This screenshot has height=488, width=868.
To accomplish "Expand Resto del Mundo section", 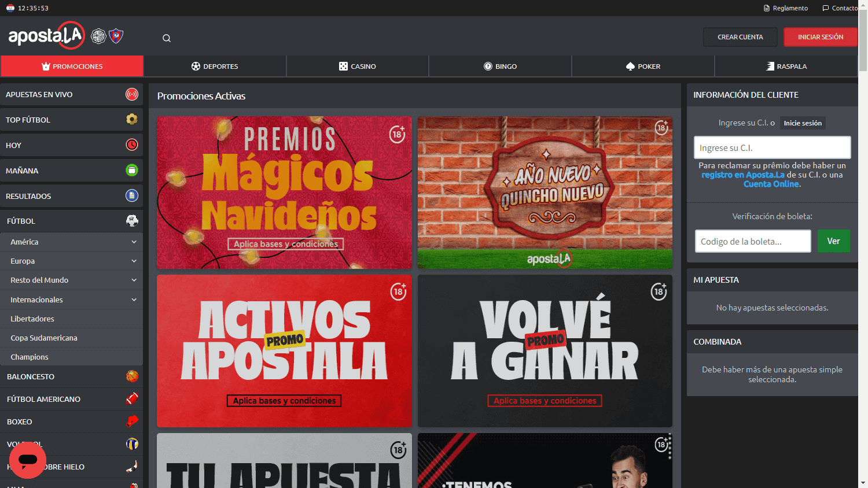I will click(x=134, y=280).
